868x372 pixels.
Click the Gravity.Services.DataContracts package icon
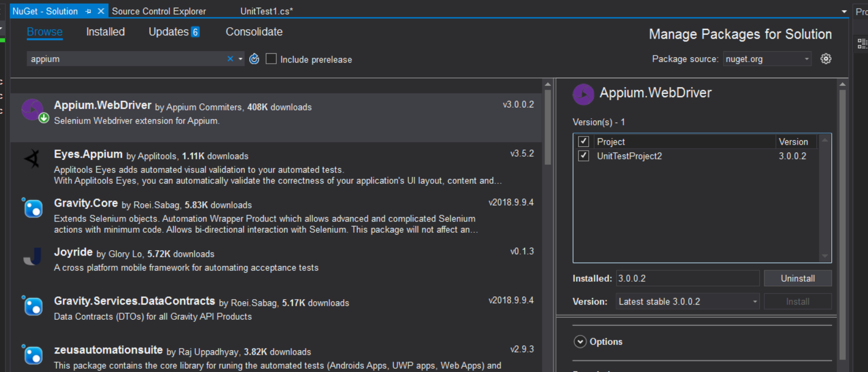click(x=32, y=306)
